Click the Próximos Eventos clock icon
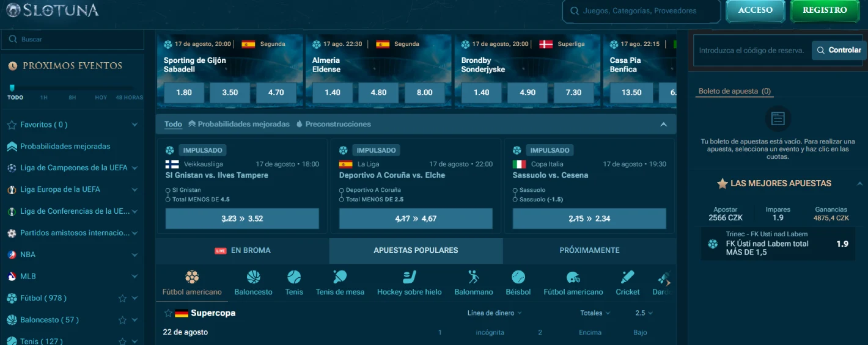Viewport: 868px width, 345px height. [13, 66]
